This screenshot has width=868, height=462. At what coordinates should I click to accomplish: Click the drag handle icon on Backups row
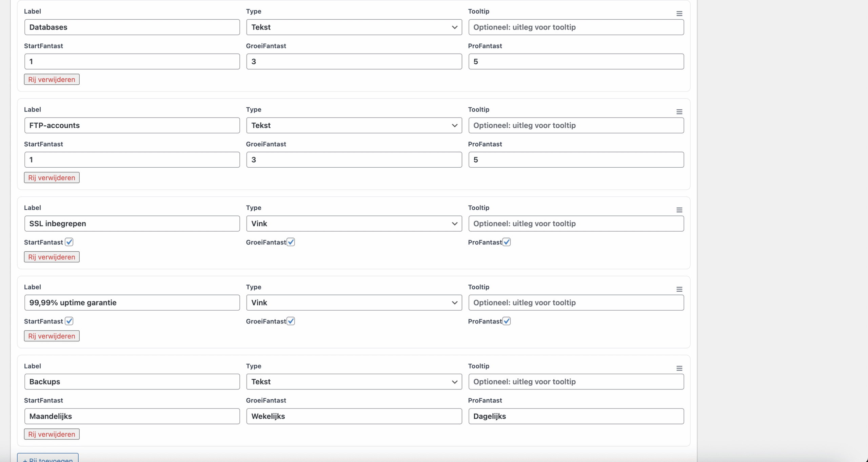click(679, 368)
